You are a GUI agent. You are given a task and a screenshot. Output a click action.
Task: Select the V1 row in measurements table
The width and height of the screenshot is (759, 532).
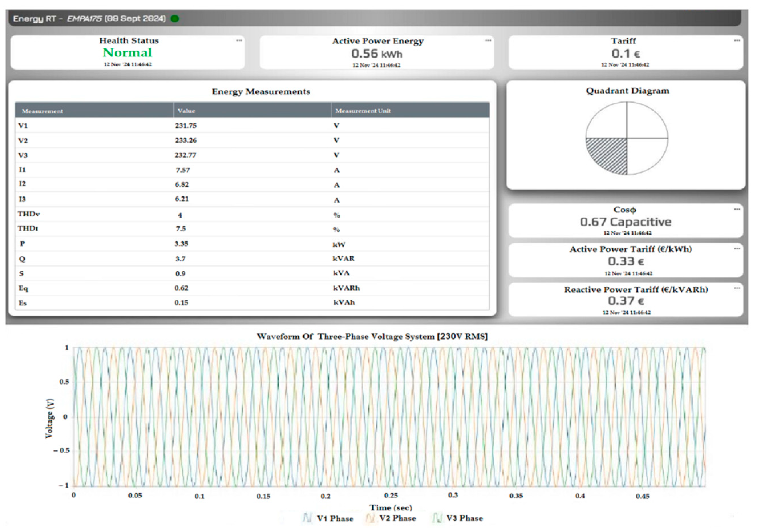click(x=252, y=126)
